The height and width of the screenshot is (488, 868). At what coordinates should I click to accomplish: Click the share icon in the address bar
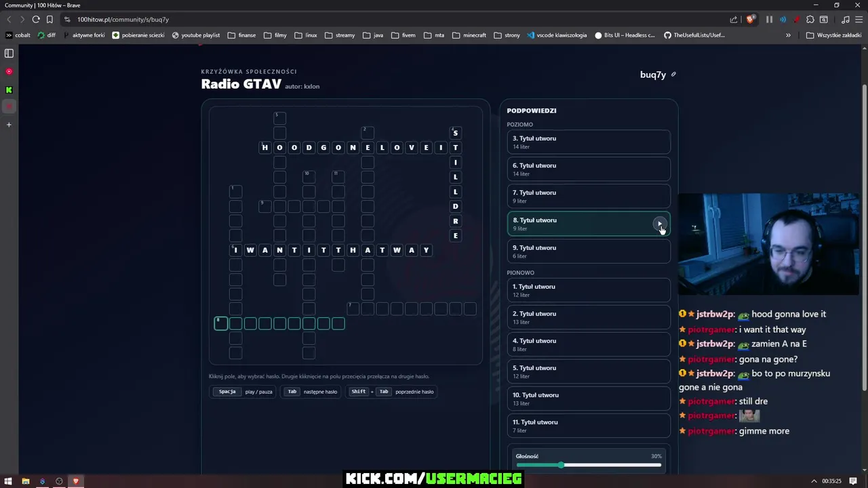click(734, 20)
